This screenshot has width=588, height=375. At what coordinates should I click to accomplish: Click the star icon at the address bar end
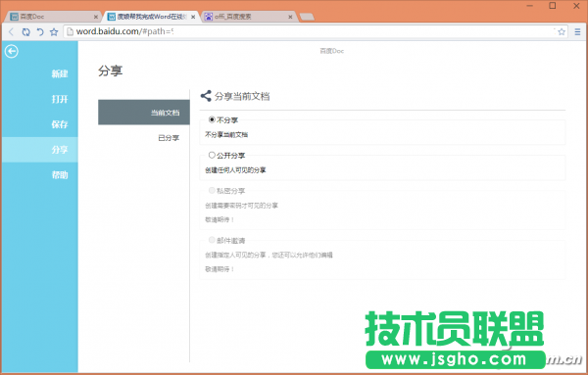pos(562,32)
